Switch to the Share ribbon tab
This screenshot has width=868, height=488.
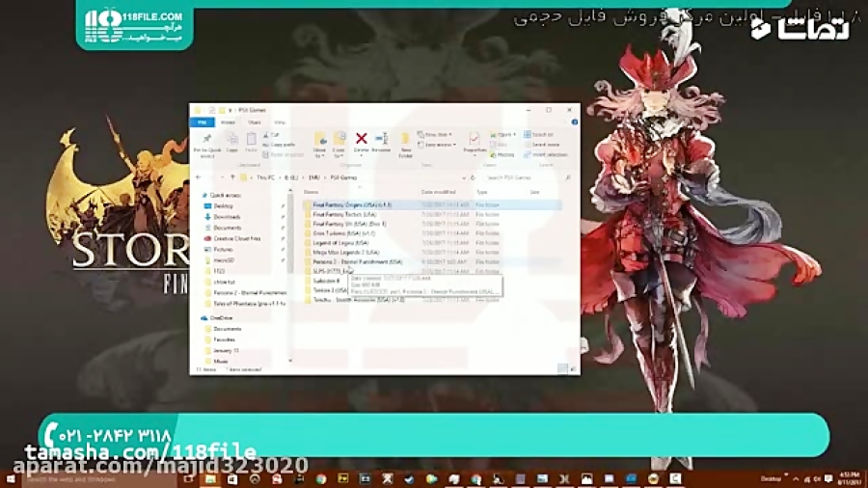(254, 122)
